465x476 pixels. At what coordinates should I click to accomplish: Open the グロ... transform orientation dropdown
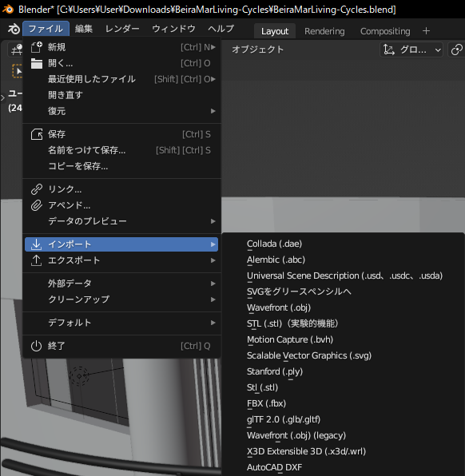[411, 50]
